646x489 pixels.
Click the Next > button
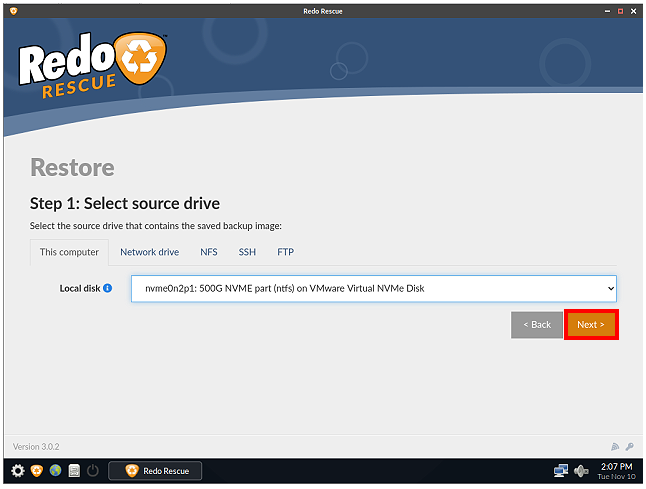pyautogui.click(x=591, y=325)
